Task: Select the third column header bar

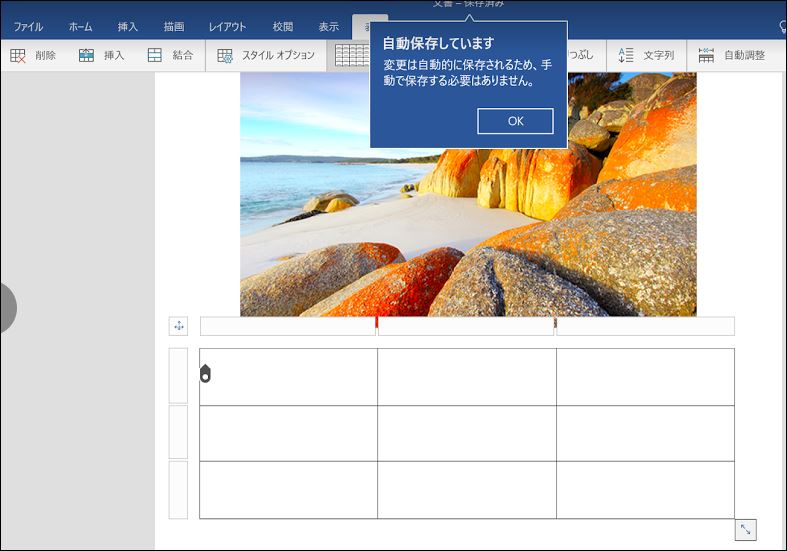Action: [x=645, y=326]
